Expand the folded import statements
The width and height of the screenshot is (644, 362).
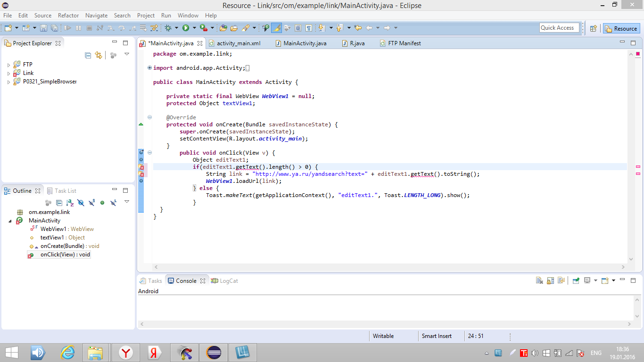pyautogui.click(x=149, y=68)
